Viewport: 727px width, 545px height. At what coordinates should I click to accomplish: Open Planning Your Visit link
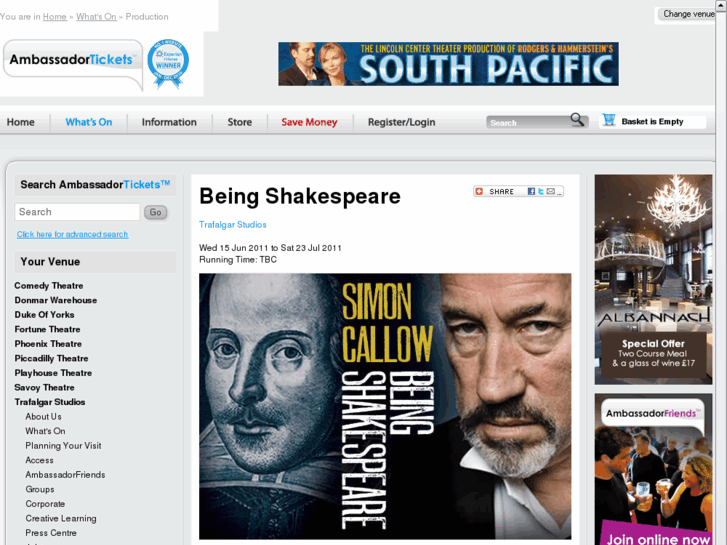(64, 446)
